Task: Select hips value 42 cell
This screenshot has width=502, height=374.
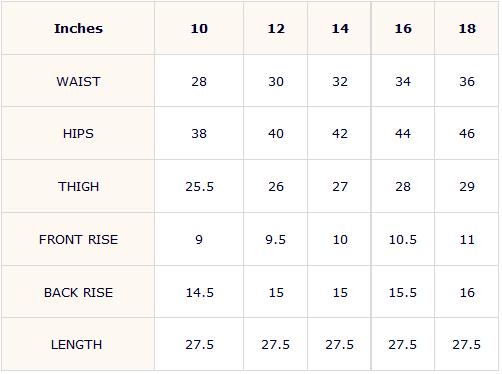Action: point(339,133)
